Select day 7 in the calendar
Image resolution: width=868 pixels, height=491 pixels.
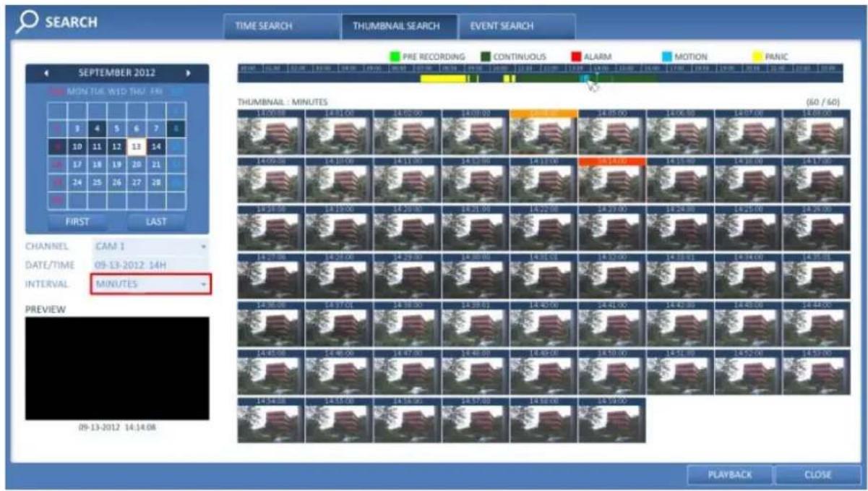(x=157, y=129)
